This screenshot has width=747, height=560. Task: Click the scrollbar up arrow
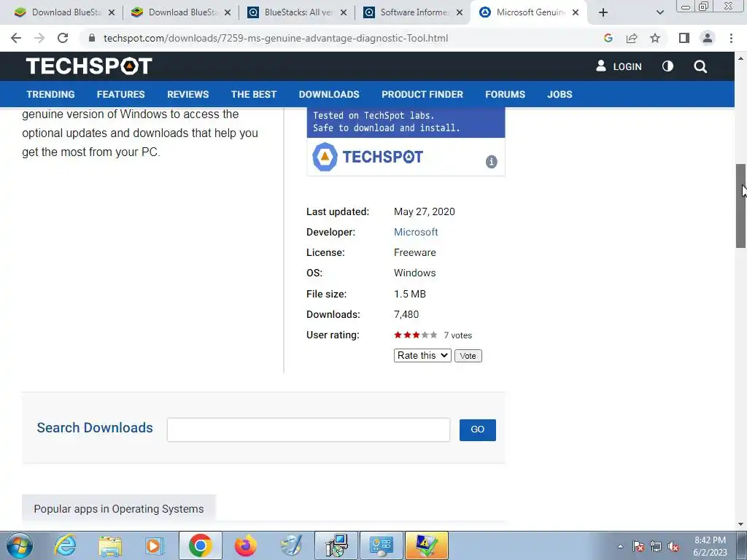(x=740, y=58)
